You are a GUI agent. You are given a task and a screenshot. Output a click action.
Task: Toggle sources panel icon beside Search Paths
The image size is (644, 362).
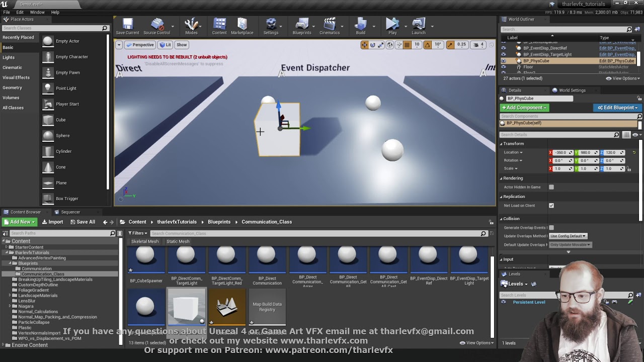5,233
